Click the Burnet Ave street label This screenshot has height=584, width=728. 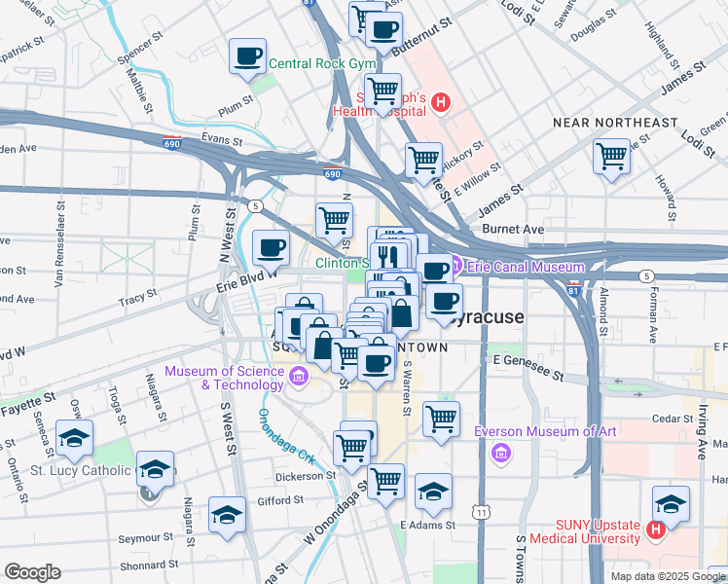click(x=513, y=229)
